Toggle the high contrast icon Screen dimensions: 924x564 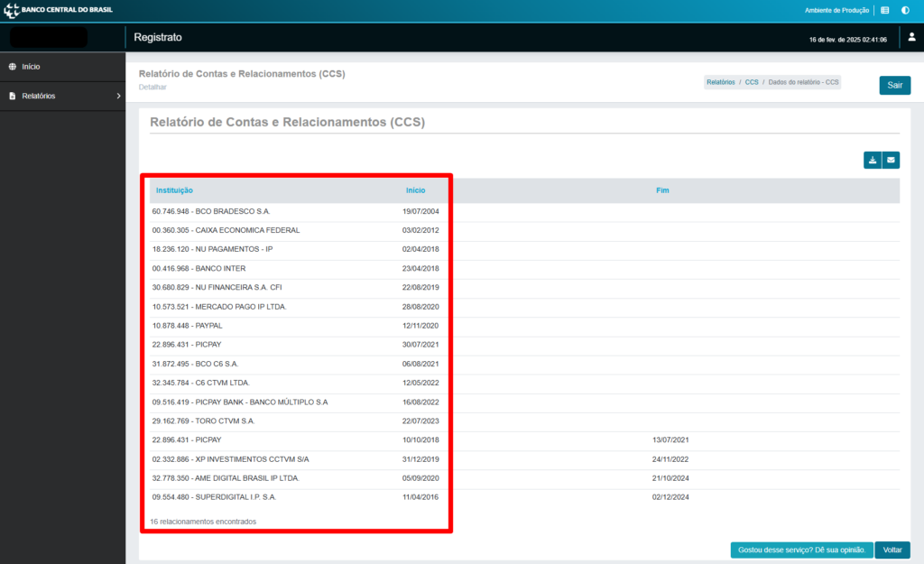pyautogui.click(x=905, y=10)
